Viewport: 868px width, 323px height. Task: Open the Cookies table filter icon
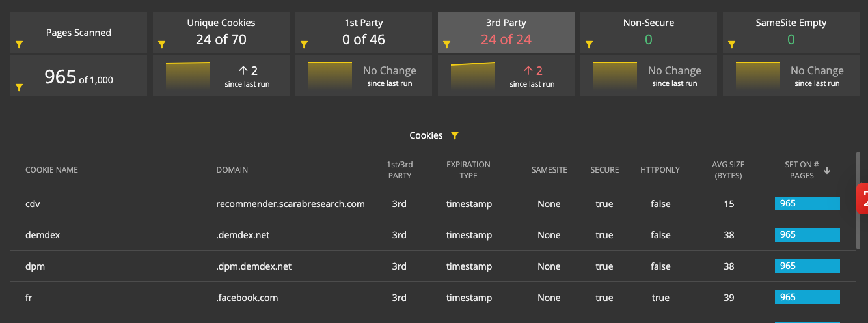pyautogui.click(x=455, y=136)
